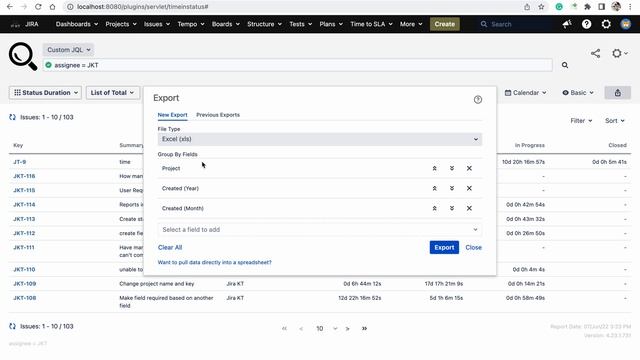
Task: Open the More menu
Action: (x=411, y=24)
